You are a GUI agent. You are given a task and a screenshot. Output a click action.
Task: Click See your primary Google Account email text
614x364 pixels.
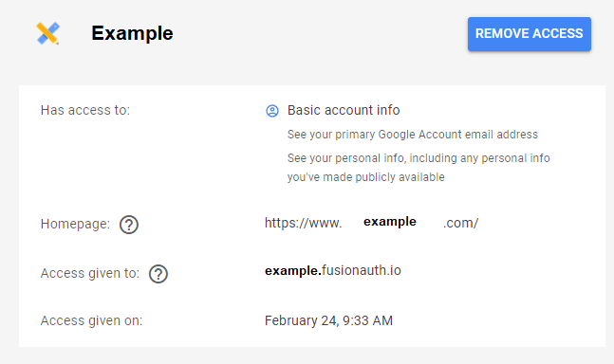tap(412, 135)
